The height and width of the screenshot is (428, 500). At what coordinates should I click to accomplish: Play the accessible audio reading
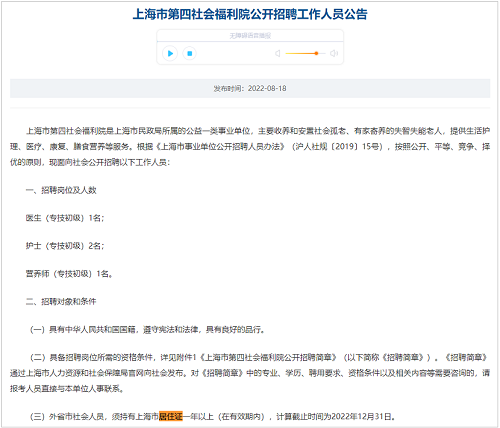[x=170, y=53]
